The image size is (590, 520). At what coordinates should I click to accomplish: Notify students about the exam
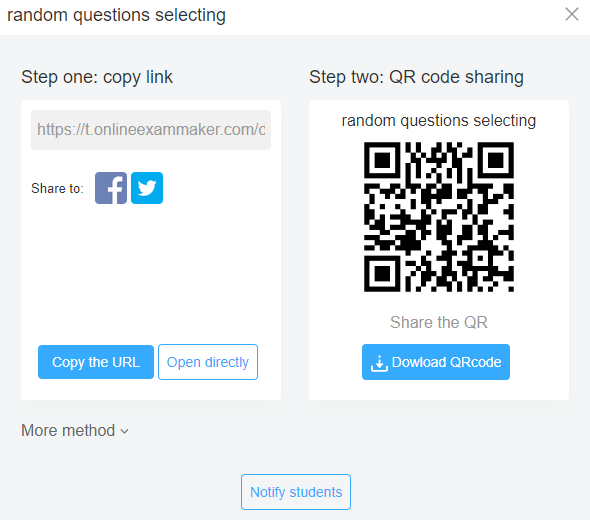296,492
